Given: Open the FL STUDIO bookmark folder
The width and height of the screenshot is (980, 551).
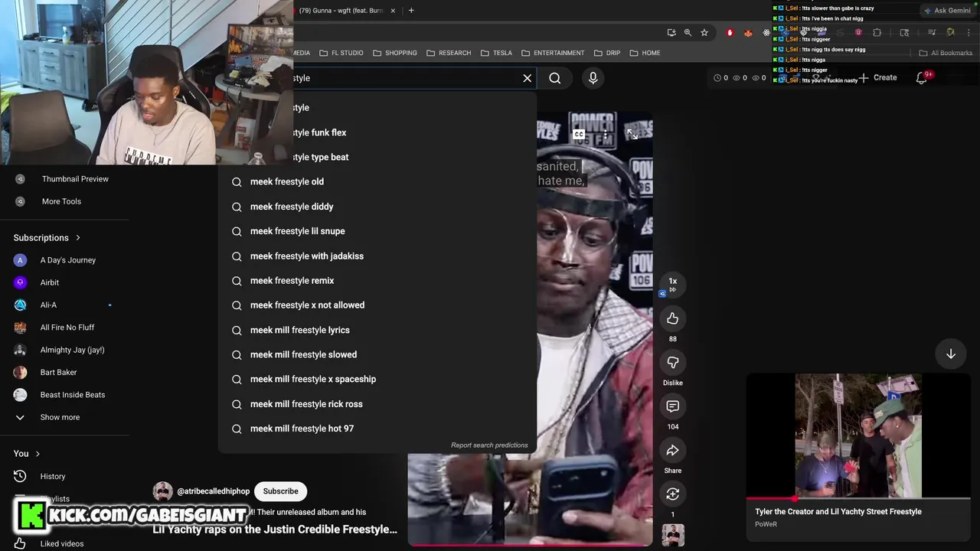Looking at the screenshot, I should [341, 53].
